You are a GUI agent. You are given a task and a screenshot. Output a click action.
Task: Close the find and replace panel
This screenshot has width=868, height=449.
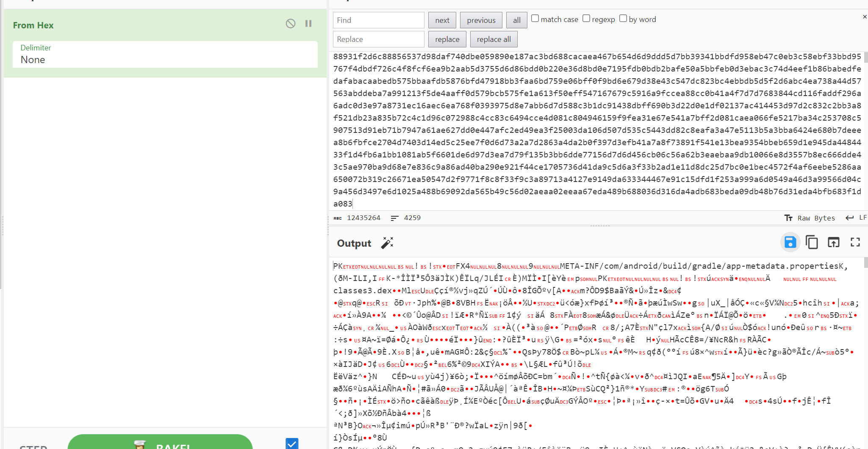pyautogui.click(x=864, y=17)
